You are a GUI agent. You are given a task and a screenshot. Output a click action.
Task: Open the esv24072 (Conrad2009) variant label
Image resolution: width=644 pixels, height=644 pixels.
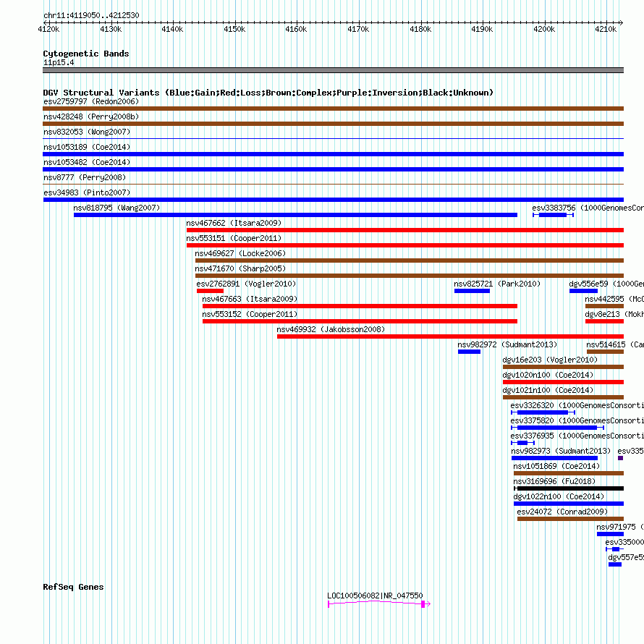tap(562, 512)
